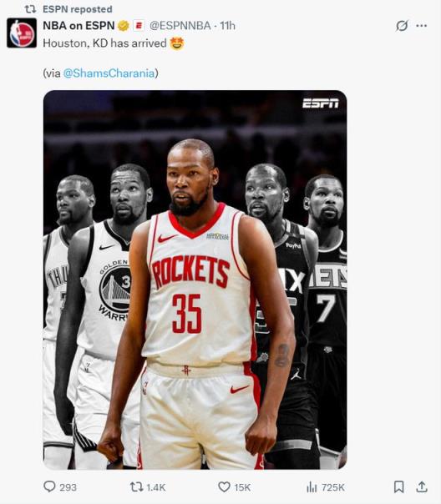This screenshot has height=504, width=441.
Task: Click the 15K likes count
Action: (242, 487)
